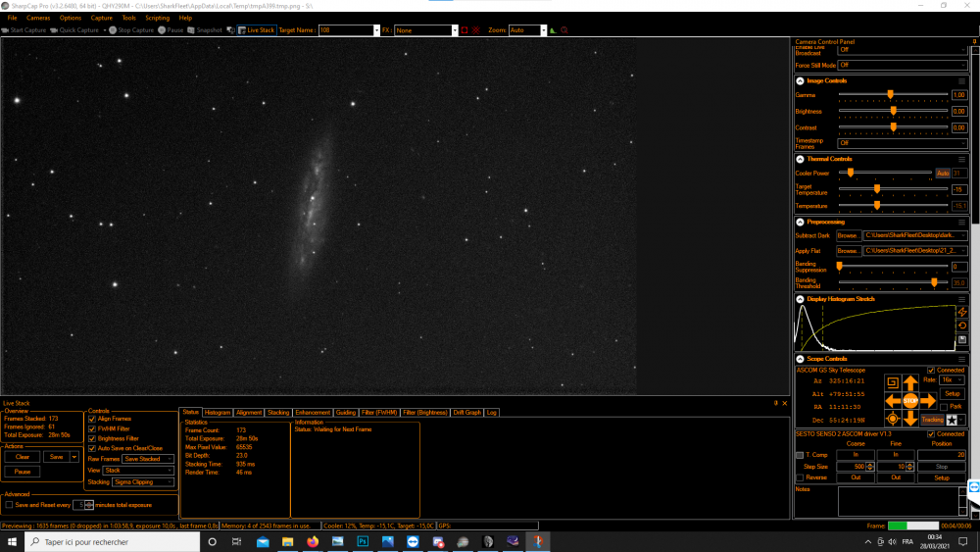
Task: Toggle the Brightness Filter checkbox
Action: pyautogui.click(x=92, y=438)
